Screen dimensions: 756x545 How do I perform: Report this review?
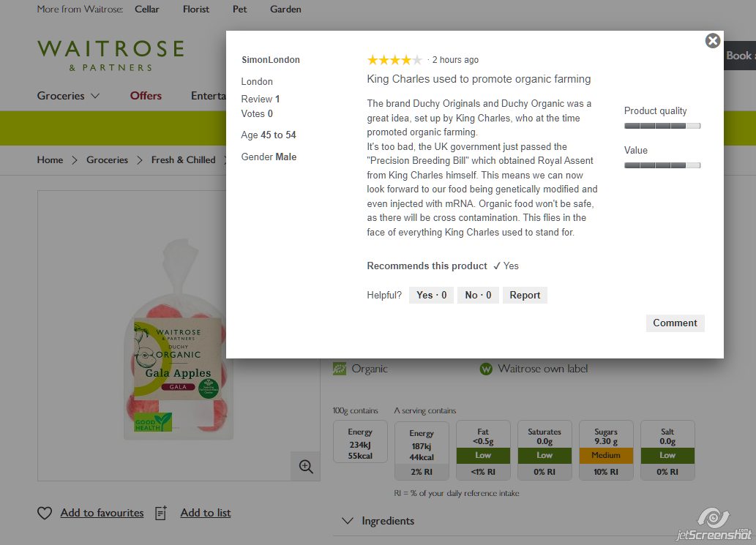tap(525, 296)
